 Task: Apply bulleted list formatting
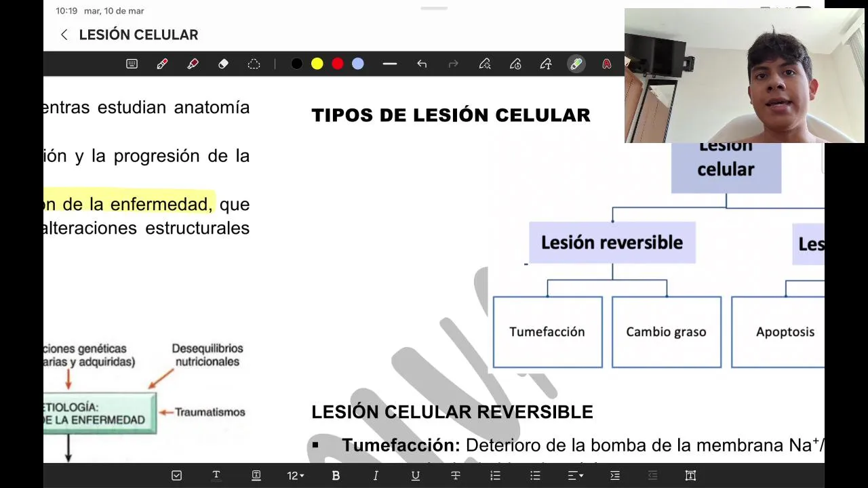point(535,475)
